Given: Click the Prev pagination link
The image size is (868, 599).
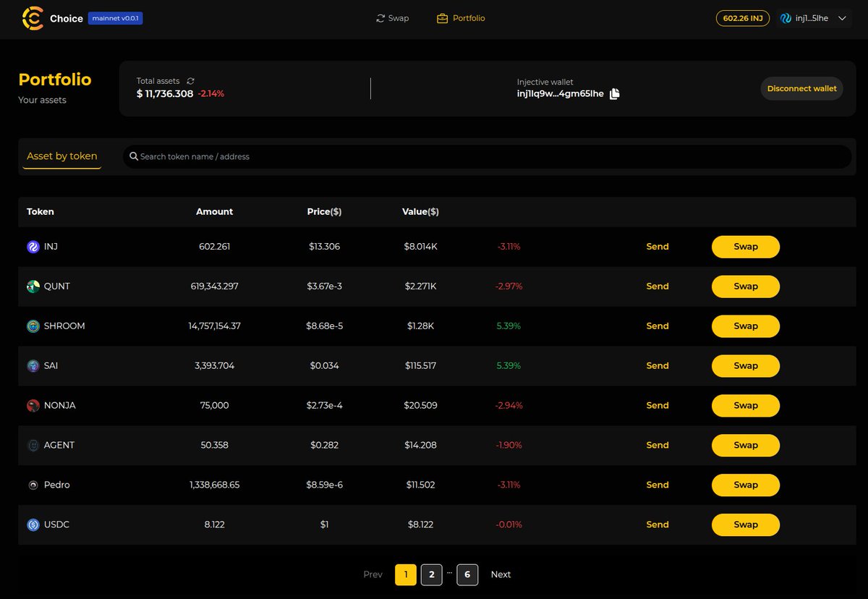Looking at the screenshot, I should point(373,575).
